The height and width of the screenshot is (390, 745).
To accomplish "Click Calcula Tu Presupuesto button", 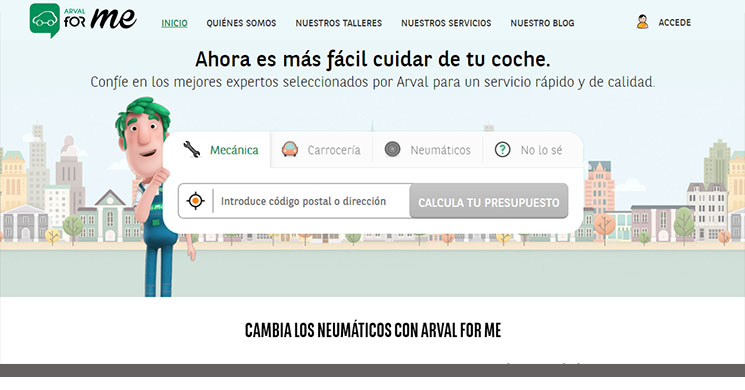I will [489, 201].
